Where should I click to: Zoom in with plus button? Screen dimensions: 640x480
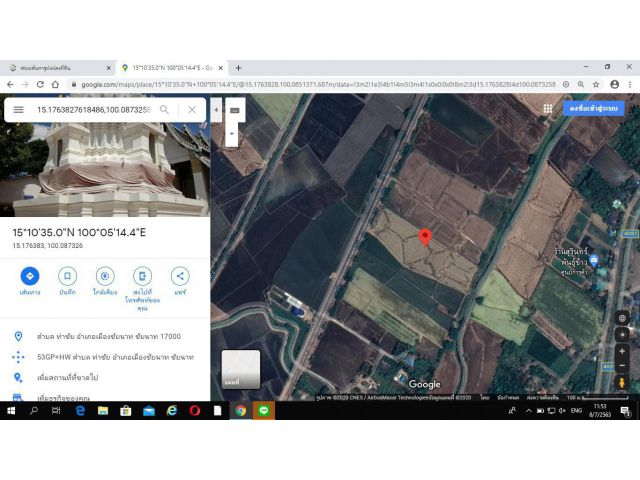click(622, 351)
